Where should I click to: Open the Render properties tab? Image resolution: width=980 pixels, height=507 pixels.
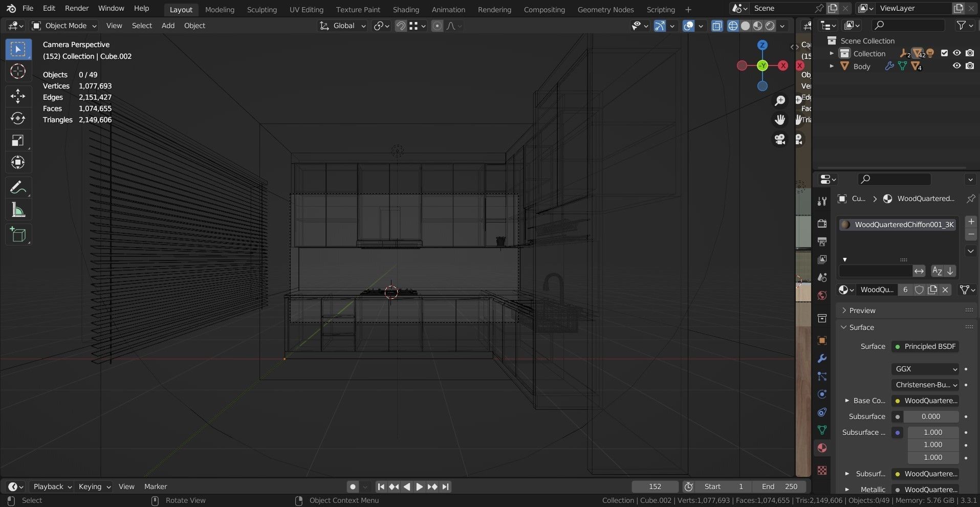(x=822, y=224)
